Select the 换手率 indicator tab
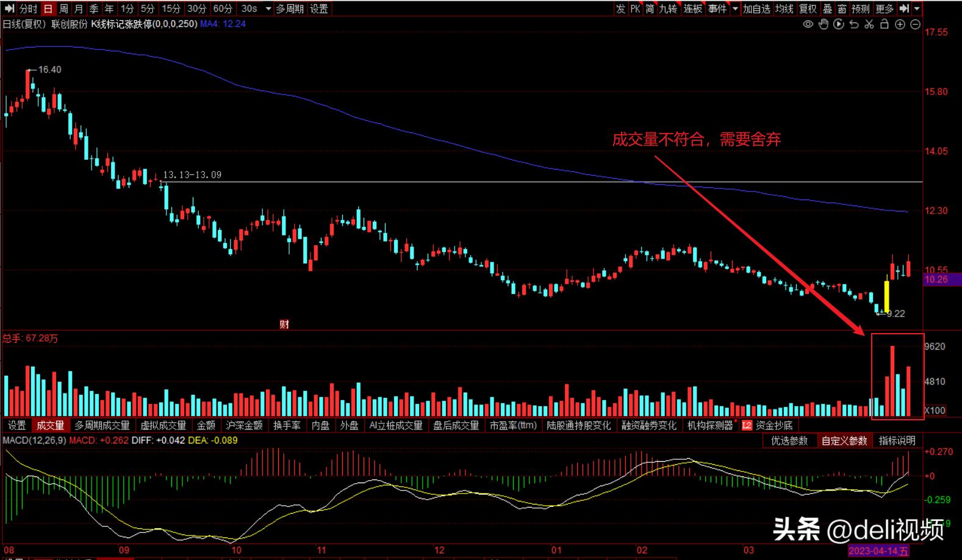962x560 pixels. tap(286, 425)
